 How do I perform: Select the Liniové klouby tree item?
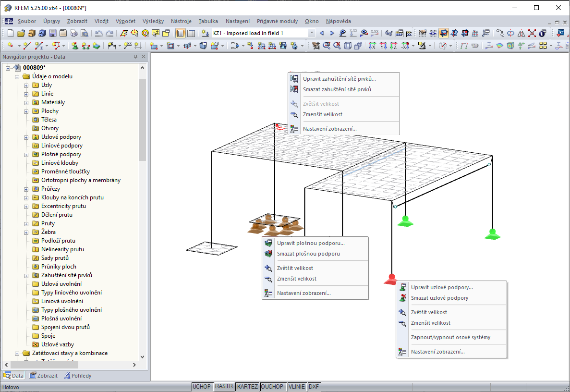(60, 163)
